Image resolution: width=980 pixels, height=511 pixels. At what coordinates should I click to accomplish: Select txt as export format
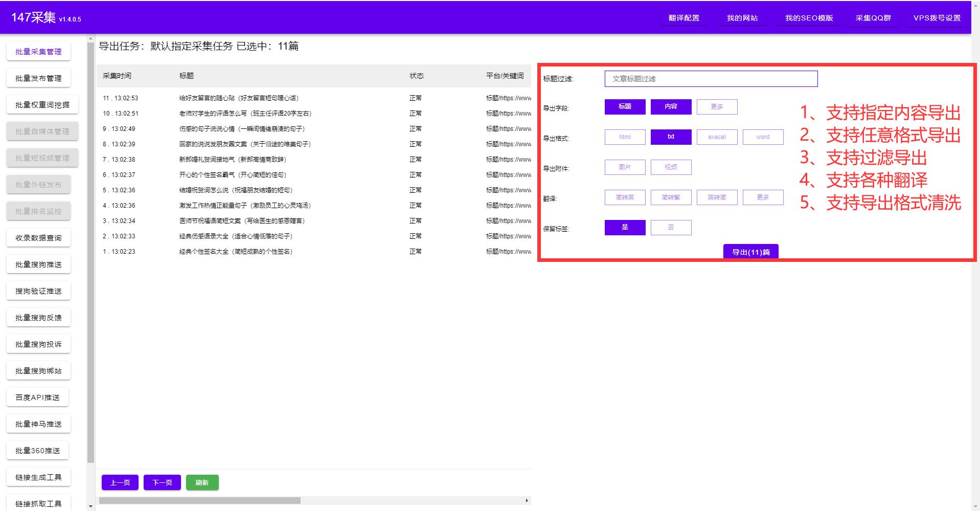(x=671, y=137)
